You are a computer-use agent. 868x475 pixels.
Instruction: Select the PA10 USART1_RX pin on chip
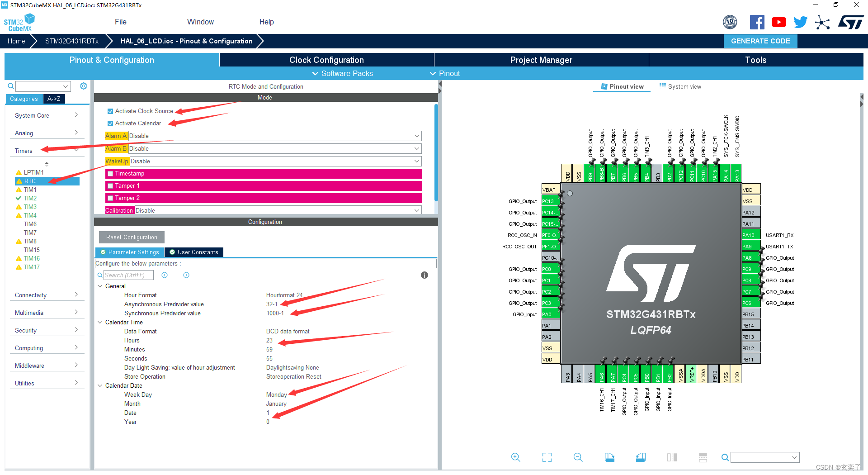point(751,235)
